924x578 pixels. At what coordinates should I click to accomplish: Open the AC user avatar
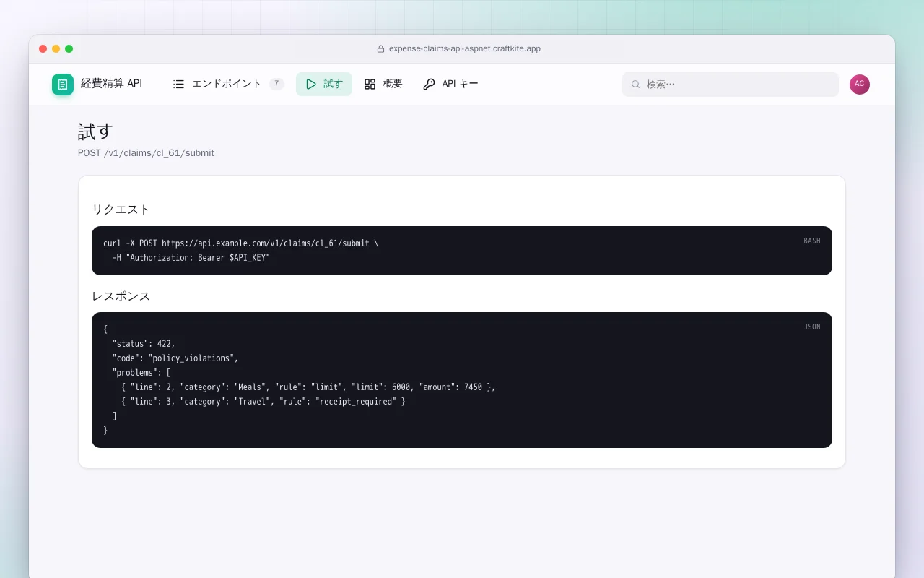(x=860, y=85)
